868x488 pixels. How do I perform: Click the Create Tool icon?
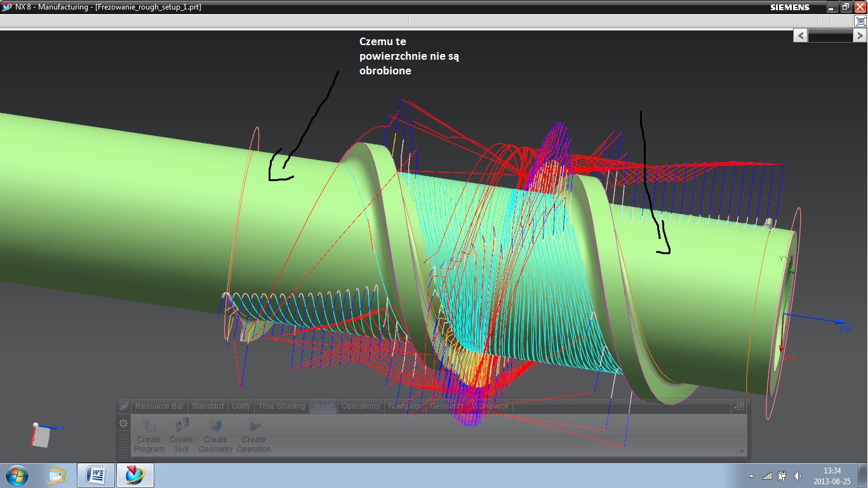tap(182, 425)
